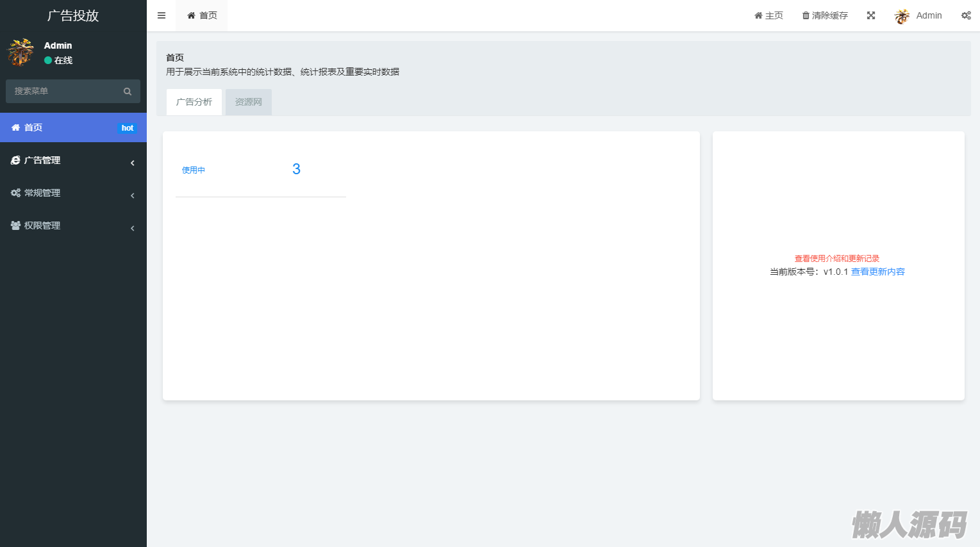This screenshot has height=547, width=980.
Task: Click the house icon beside sidebar 首页
Action: [15, 127]
